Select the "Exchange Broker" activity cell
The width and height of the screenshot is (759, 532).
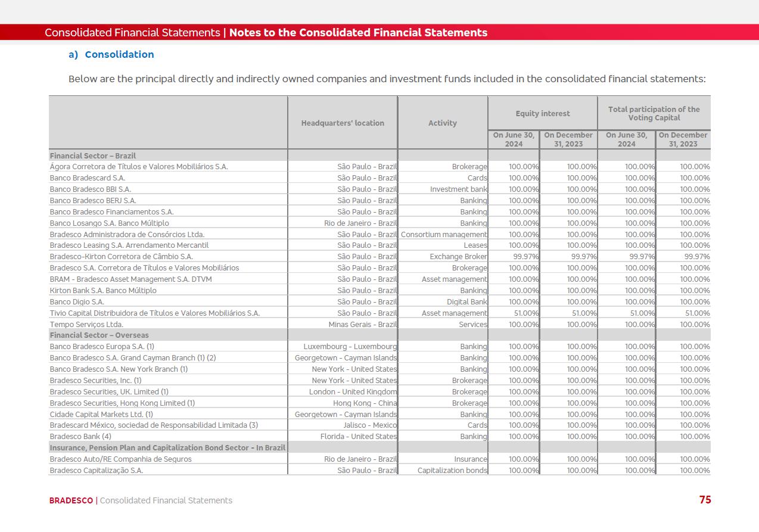(x=458, y=257)
